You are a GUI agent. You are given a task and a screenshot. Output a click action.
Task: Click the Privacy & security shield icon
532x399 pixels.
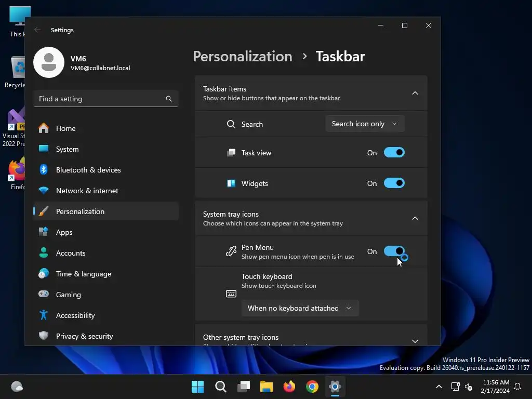44,336
